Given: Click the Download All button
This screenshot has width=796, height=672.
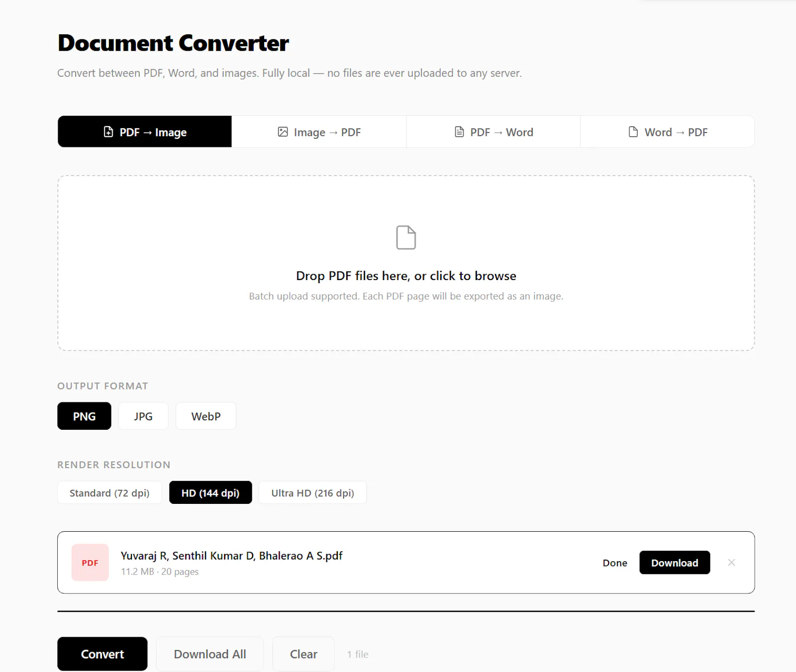Looking at the screenshot, I should click(210, 654).
